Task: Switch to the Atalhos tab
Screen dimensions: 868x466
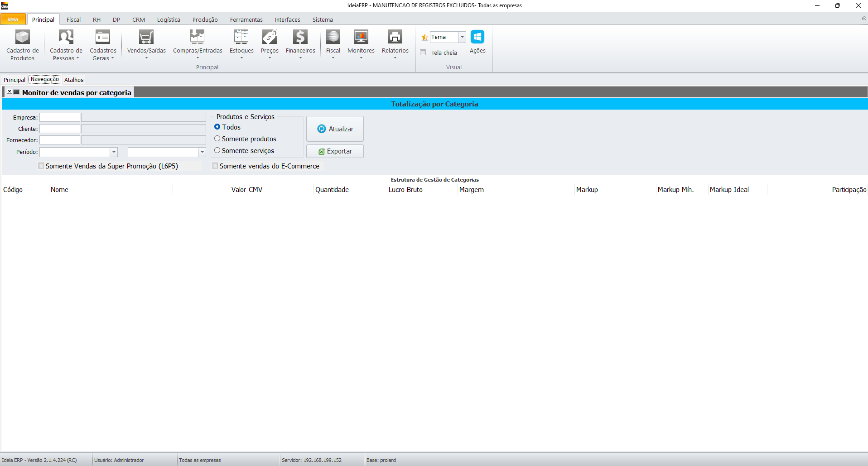Action: pos(74,80)
